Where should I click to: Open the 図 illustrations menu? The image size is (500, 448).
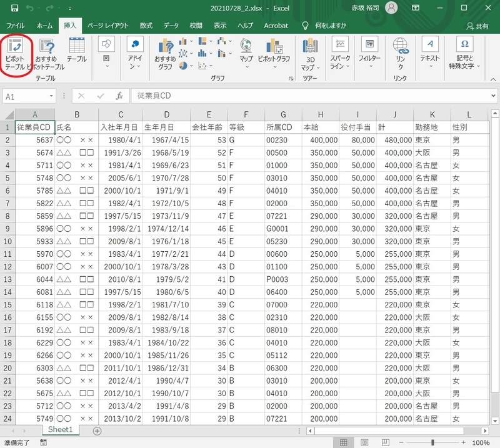pyautogui.click(x=106, y=52)
